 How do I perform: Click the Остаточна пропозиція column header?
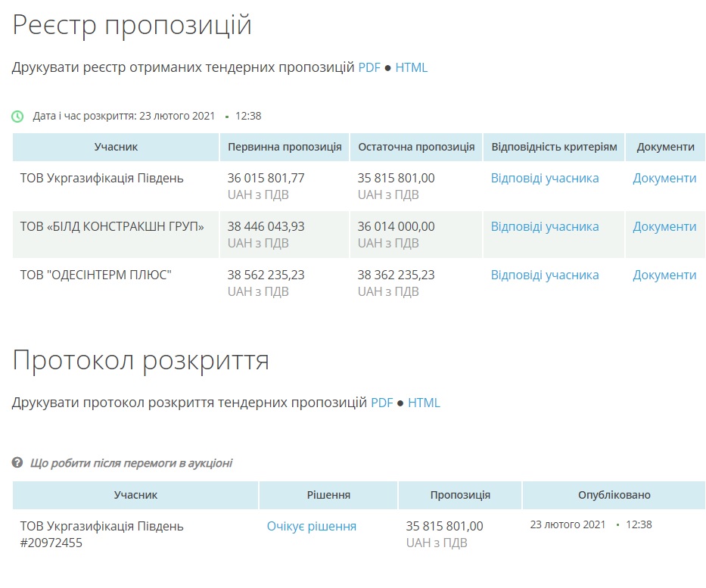[416, 147]
